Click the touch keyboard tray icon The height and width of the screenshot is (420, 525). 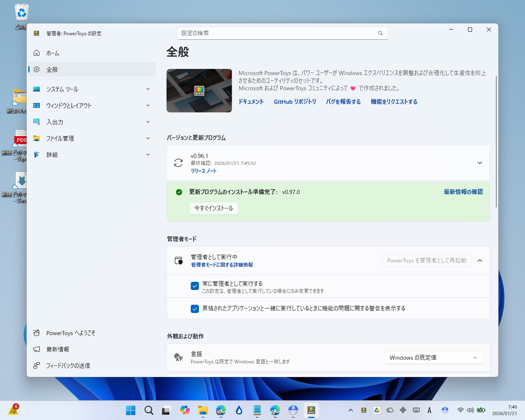(416, 410)
